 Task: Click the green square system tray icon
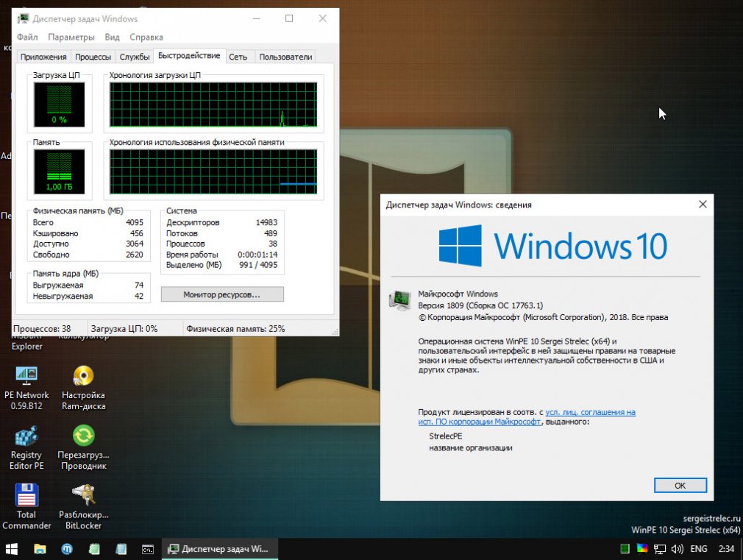625,549
